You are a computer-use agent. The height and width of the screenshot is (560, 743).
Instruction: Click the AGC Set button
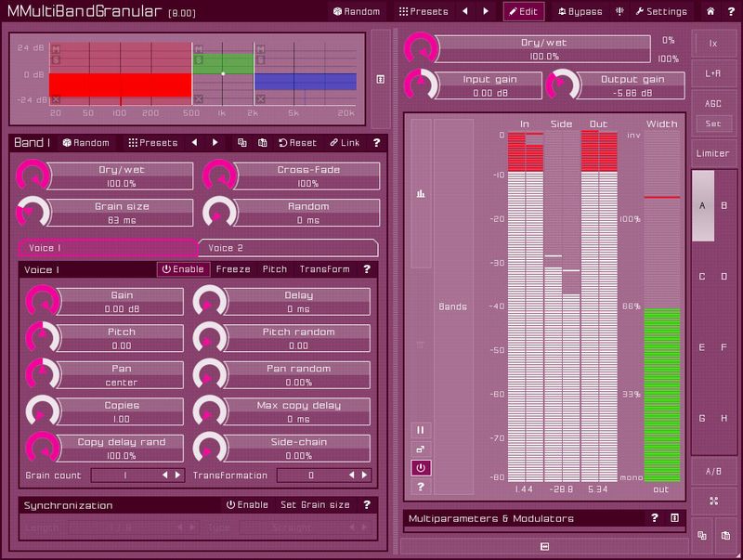pos(712,124)
